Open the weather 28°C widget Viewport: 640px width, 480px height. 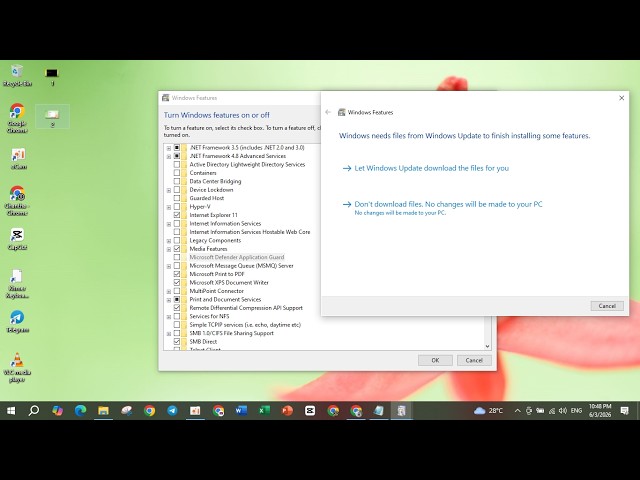point(489,411)
